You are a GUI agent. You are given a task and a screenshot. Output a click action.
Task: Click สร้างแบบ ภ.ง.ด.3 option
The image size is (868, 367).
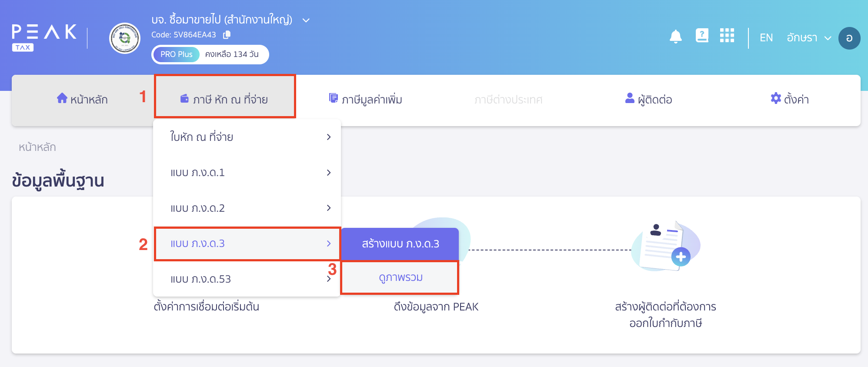point(400,244)
